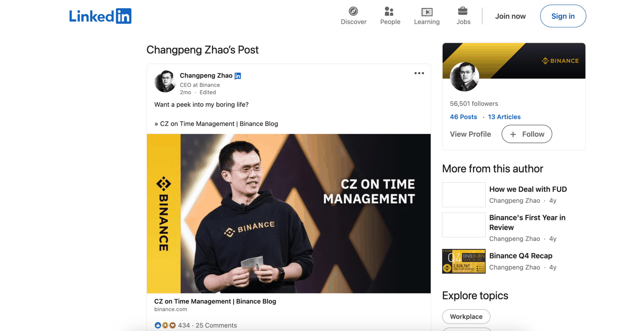This screenshot has width=644, height=331.
Task: Click the LinkedIn logo
Action: [x=100, y=16]
